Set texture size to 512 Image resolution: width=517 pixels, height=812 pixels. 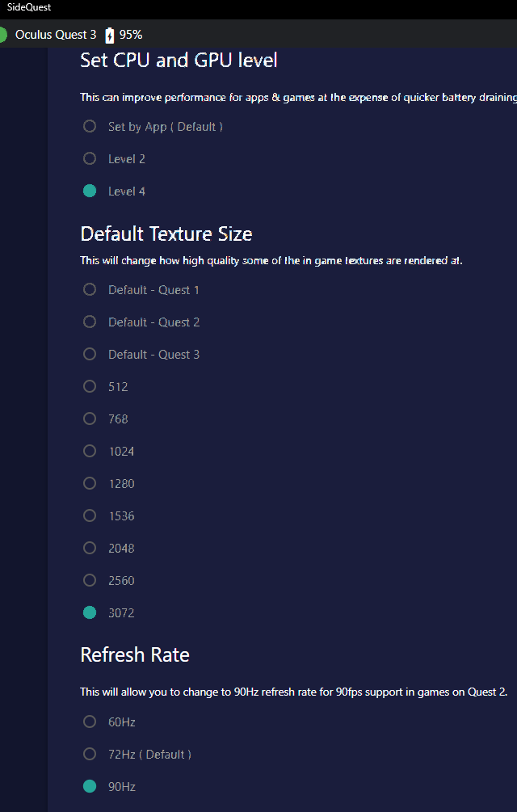90,386
